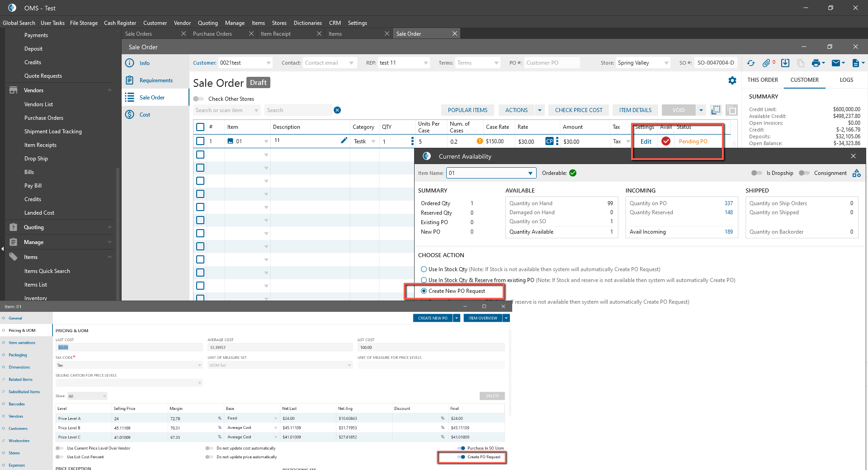Click the refresh icon beside SO number
Image resolution: width=868 pixels, height=470 pixels.
click(x=751, y=63)
